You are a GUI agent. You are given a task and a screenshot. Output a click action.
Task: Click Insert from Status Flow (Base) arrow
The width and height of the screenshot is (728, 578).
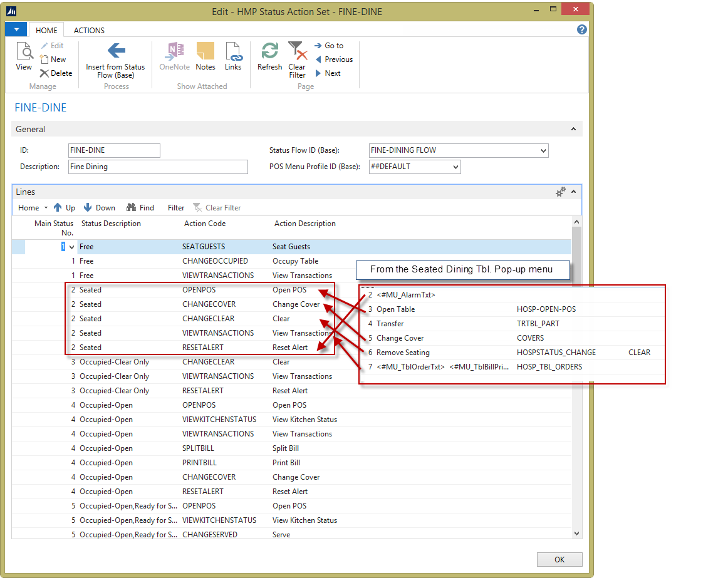click(x=116, y=51)
